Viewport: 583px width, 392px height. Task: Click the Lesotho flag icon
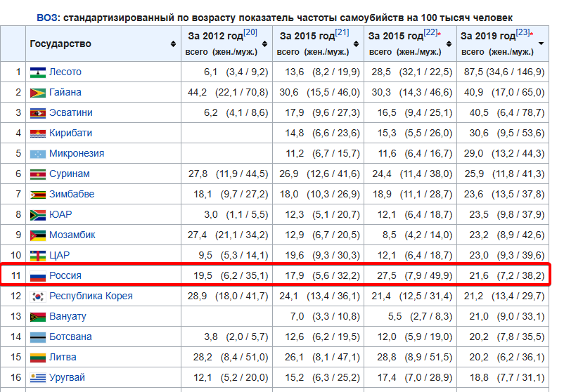click(37, 72)
